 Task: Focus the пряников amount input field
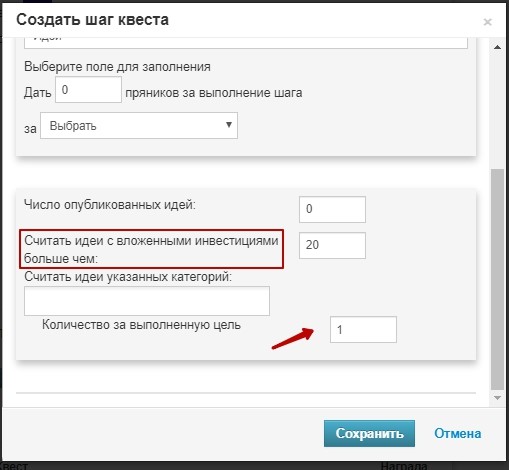coord(88,90)
